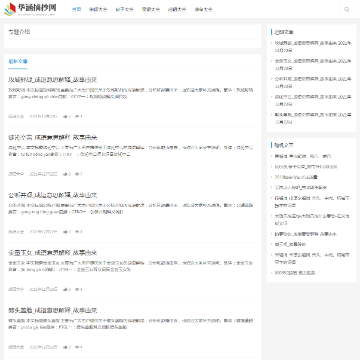Open 句子大全 in the top navigation

124,9
